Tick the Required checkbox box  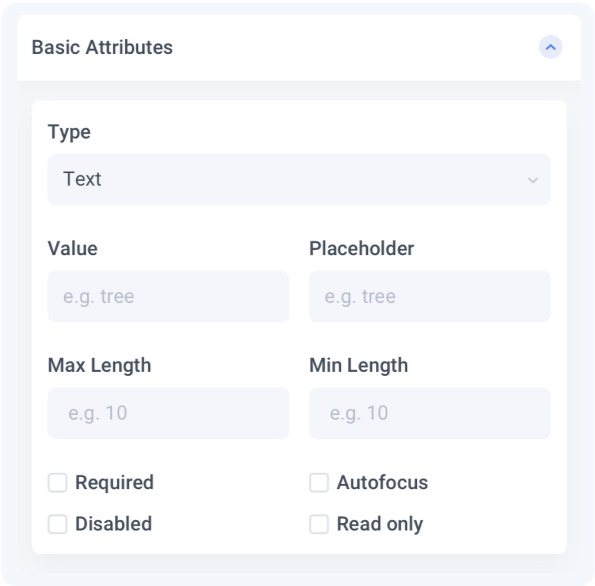pos(57,483)
